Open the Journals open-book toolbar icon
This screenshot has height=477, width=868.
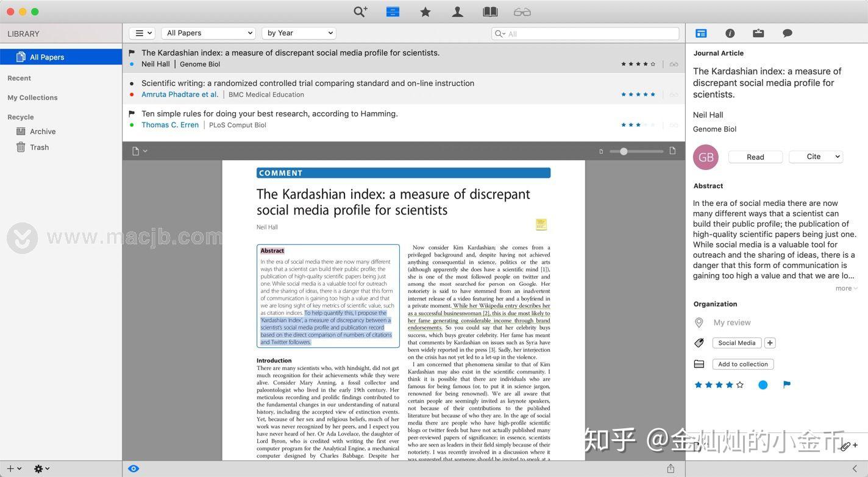tap(490, 12)
